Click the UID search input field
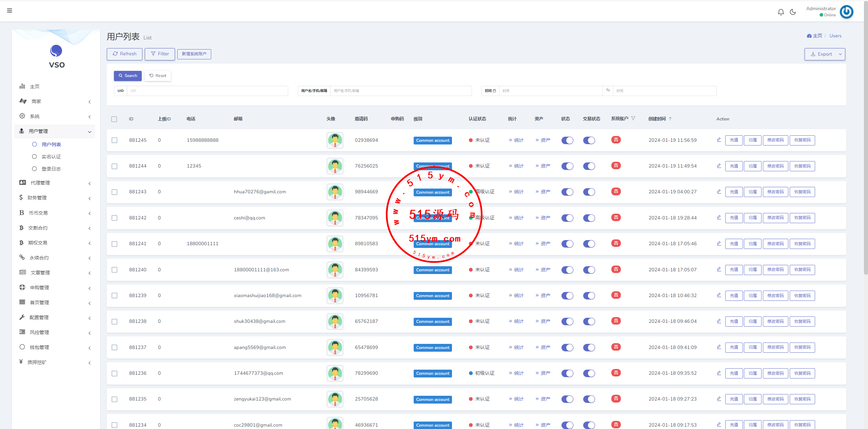The width and height of the screenshot is (868, 429). [x=207, y=91]
